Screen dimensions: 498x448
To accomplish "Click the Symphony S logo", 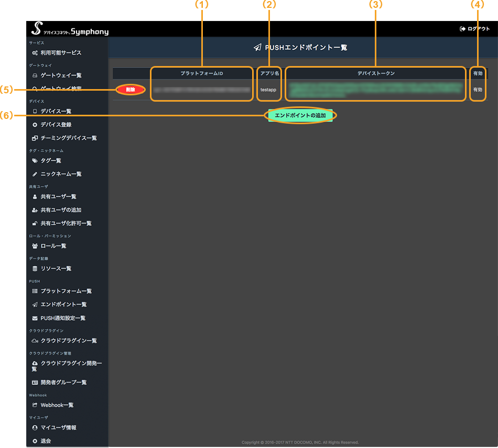I will [37, 28].
